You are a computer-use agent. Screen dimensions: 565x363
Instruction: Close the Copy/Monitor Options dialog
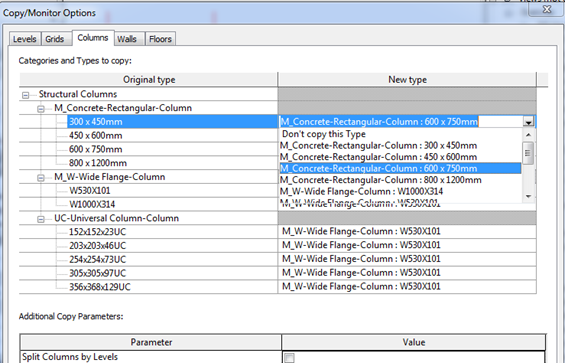pyautogui.click(x=547, y=9)
